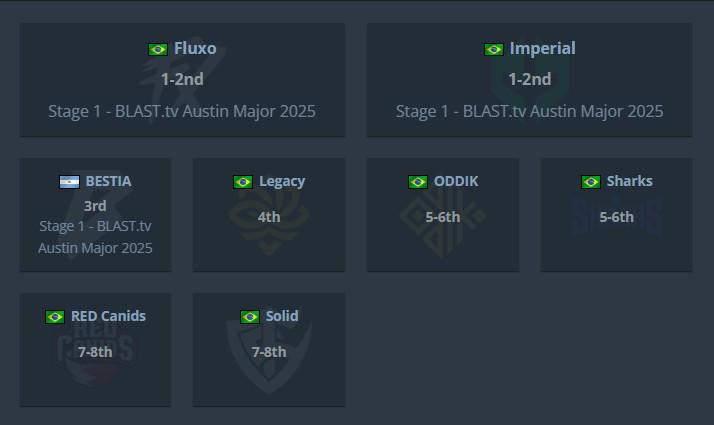Click the Legacy 4th place card
The width and height of the screenshot is (714, 425).
click(x=269, y=215)
